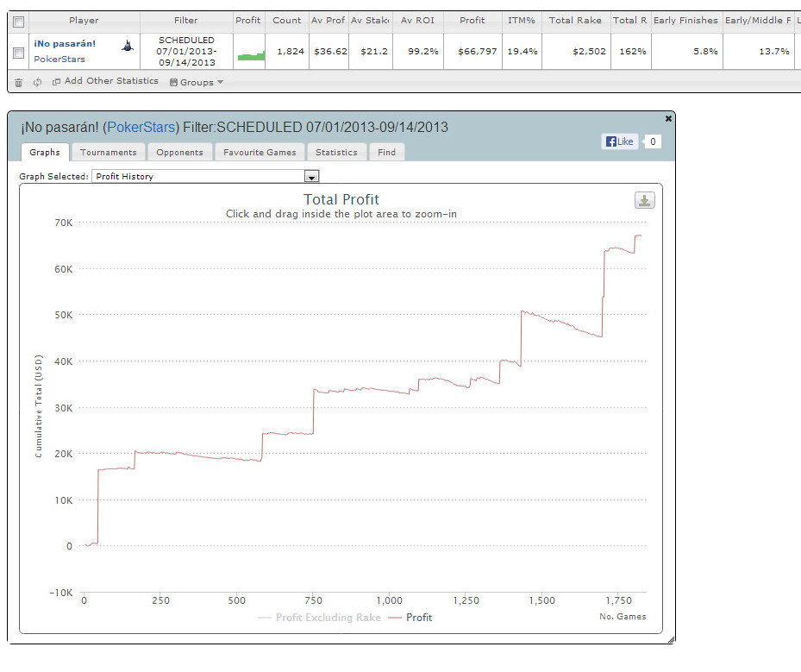Close the player graph panel
This screenshot has height=672, width=801.
pos(668,118)
